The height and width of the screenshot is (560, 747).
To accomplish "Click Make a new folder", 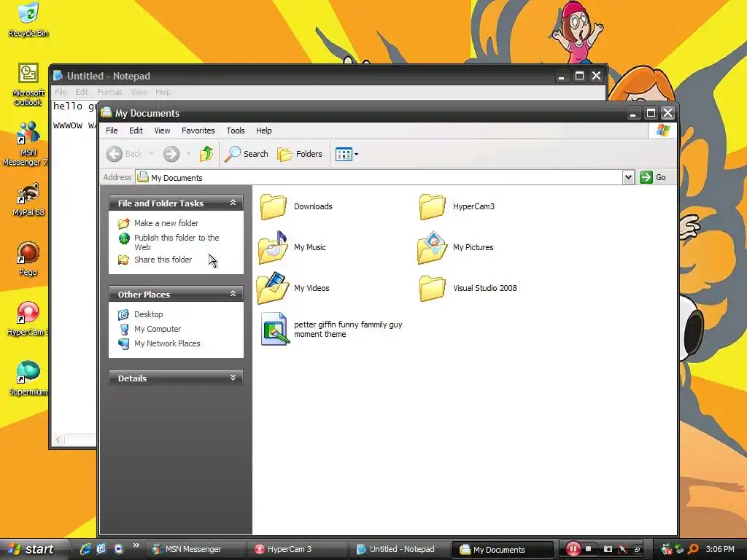I will (166, 223).
